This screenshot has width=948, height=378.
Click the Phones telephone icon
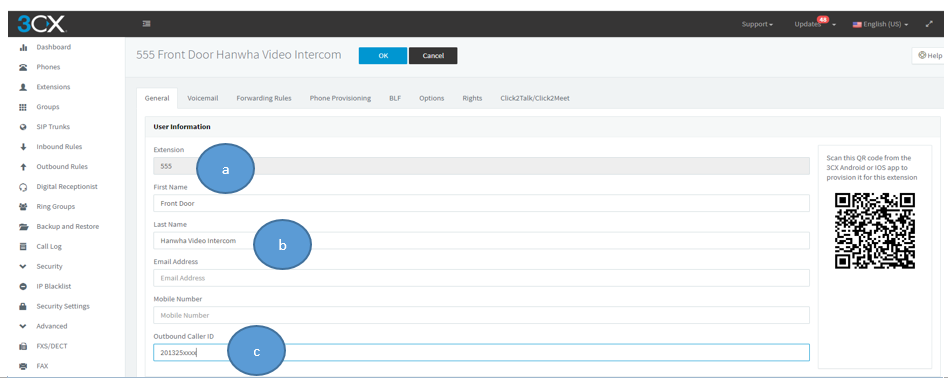pyautogui.click(x=24, y=67)
